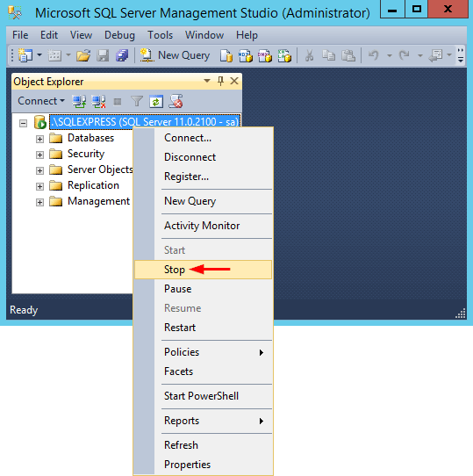Click the New Query toolbar button
The height and width of the screenshot is (476, 473).
tap(175, 55)
